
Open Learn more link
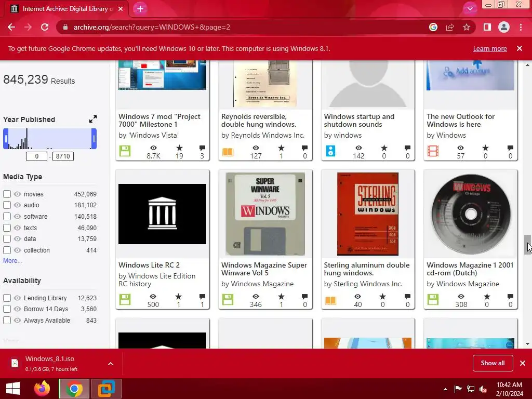[490, 48]
